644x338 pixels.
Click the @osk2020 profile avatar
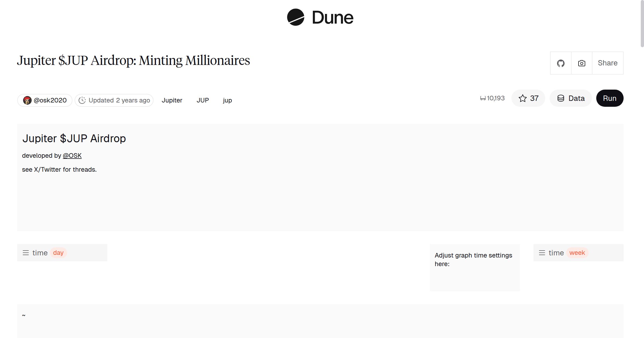click(27, 100)
